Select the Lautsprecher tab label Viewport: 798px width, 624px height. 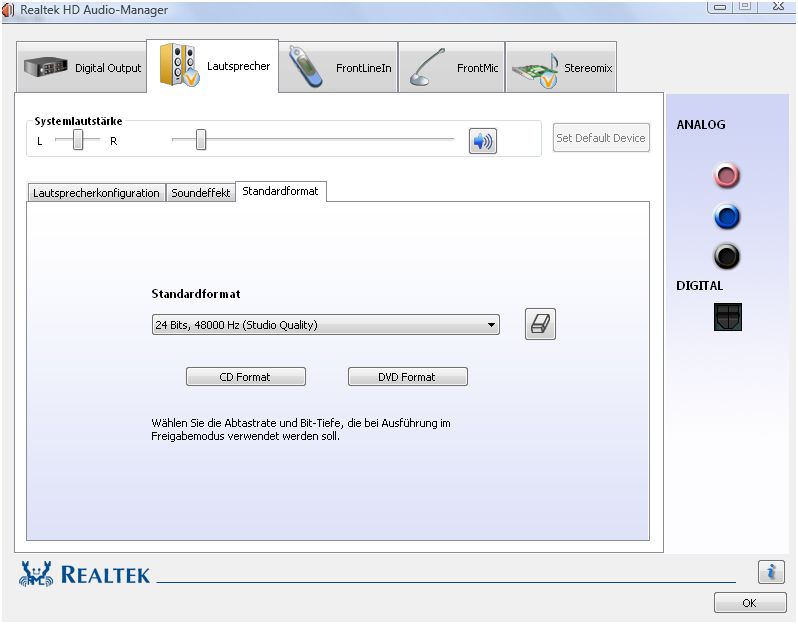point(238,66)
